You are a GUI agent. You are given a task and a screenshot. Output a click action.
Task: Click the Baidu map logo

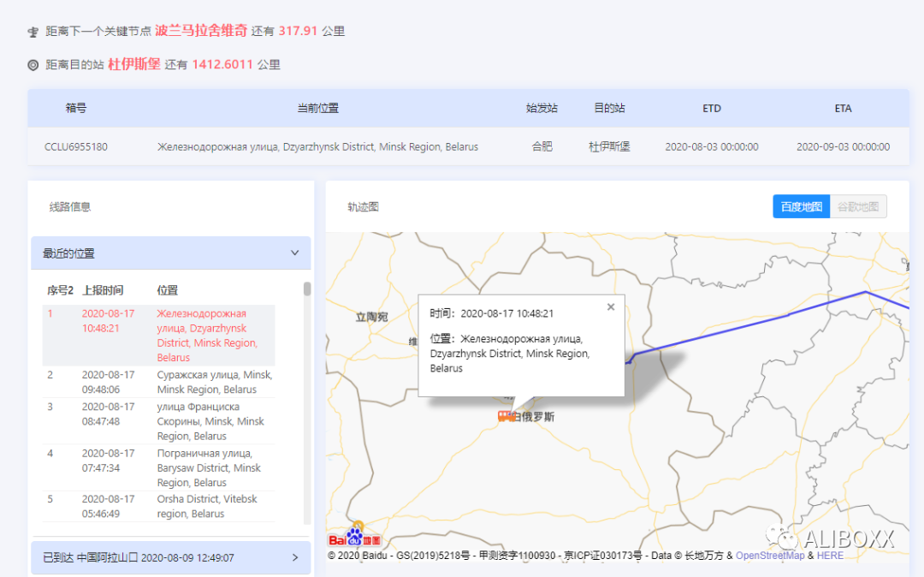click(x=355, y=538)
